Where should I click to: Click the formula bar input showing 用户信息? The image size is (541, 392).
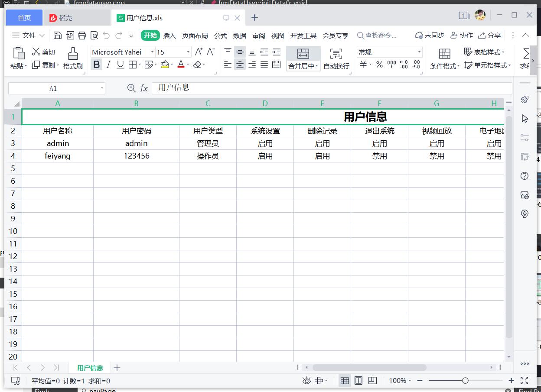(x=329, y=88)
